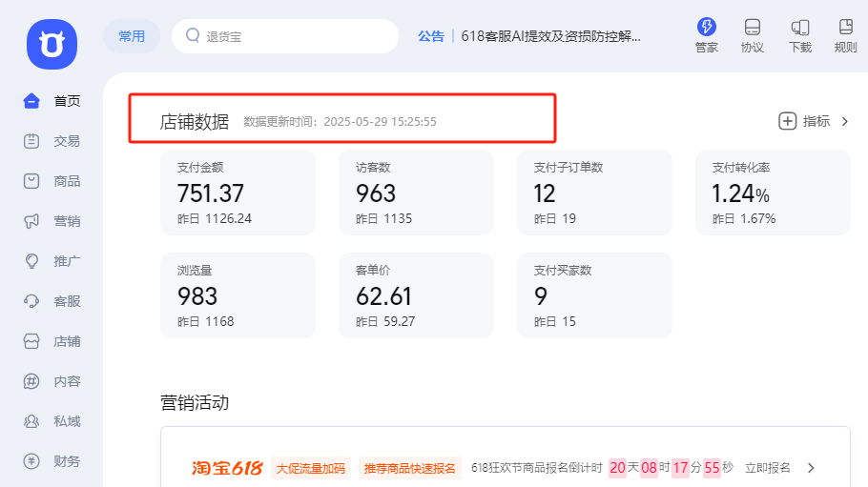868x487 pixels.
Task: Select 首页 home icon in sidebar
Action: 32,101
